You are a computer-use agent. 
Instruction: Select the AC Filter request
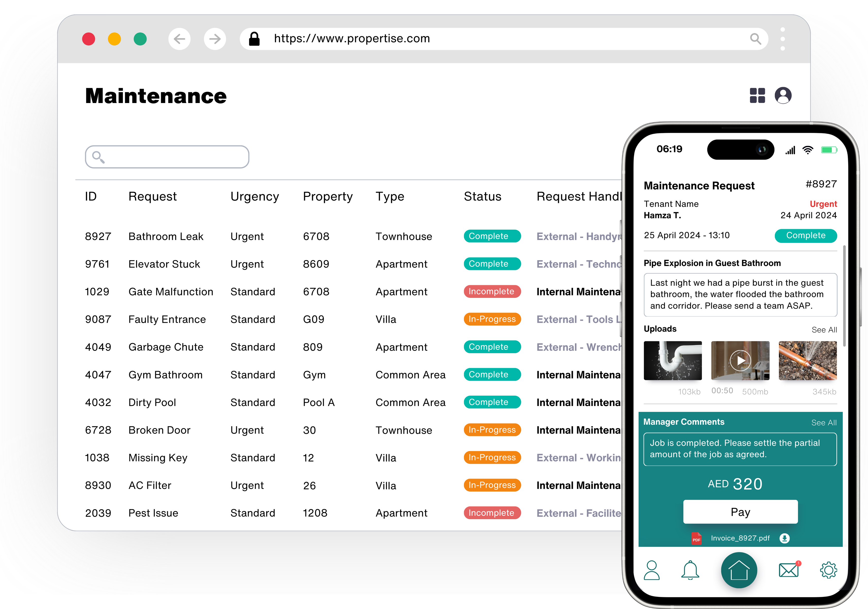(x=150, y=485)
